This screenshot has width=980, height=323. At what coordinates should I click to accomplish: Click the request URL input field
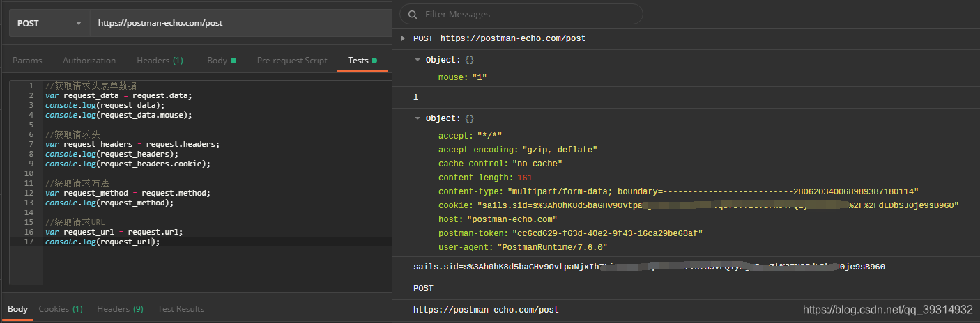tap(241, 23)
